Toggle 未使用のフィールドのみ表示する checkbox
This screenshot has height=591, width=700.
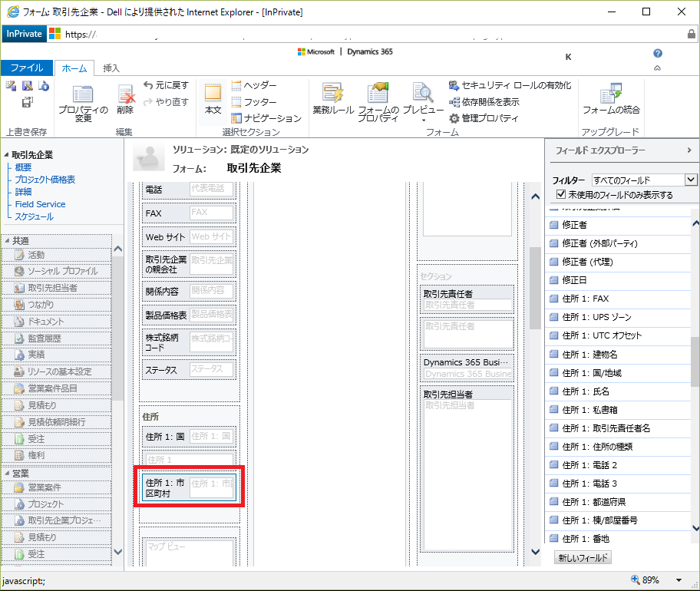point(561,194)
